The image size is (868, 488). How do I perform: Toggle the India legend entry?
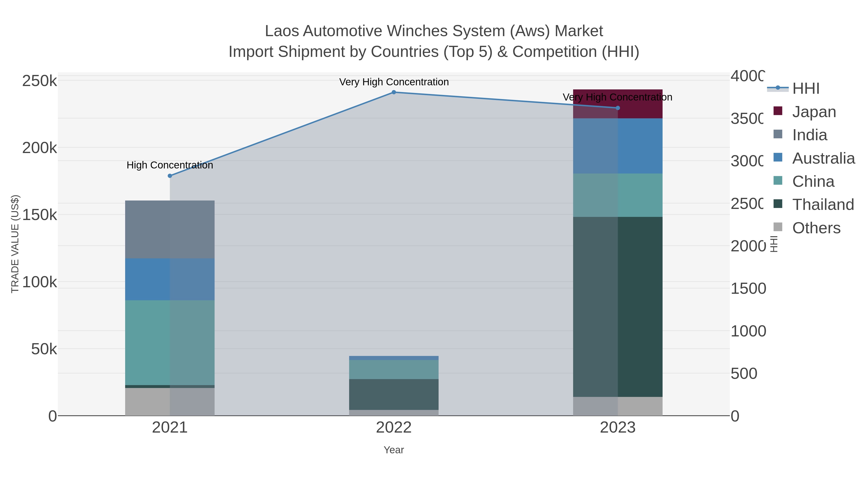pyautogui.click(x=800, y=135)
